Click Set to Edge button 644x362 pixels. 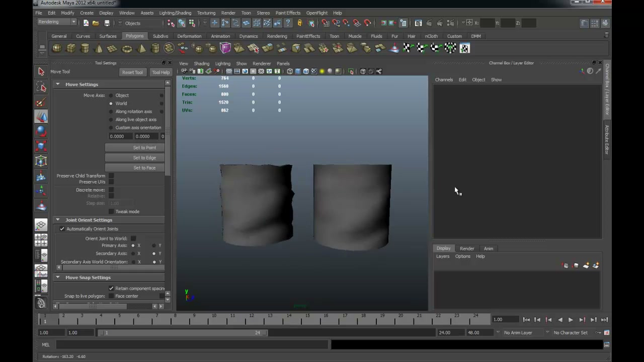[135, 158]
